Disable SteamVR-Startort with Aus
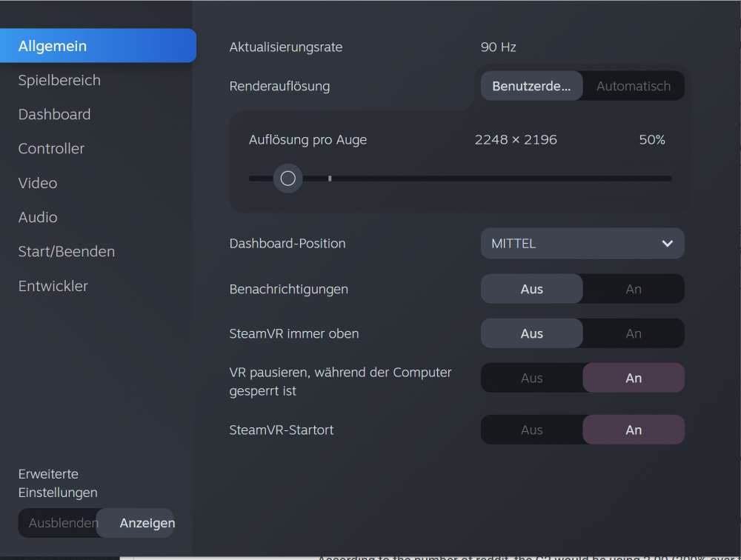Image resolution: width=741 pixels, height=560 pixels. [531, 430]
